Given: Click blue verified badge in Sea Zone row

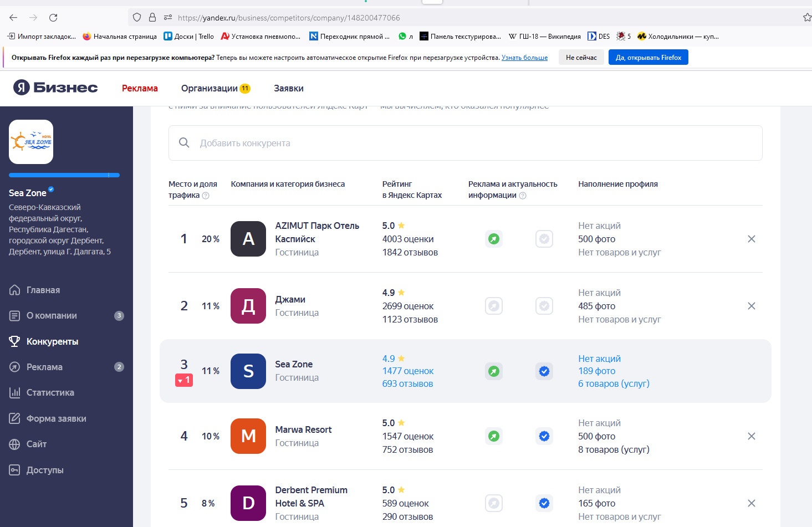Looking at the screenshot, I should (544, 371).
